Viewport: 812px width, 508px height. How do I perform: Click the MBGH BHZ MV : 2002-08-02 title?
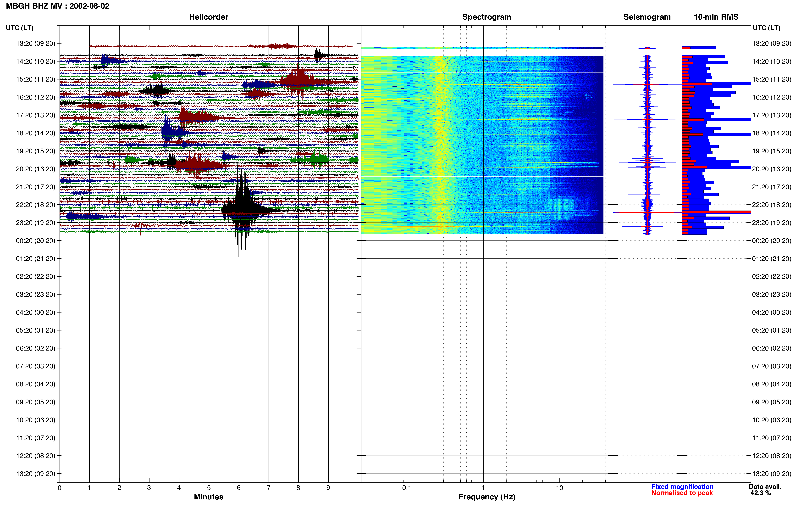click(x=57, y=6)
